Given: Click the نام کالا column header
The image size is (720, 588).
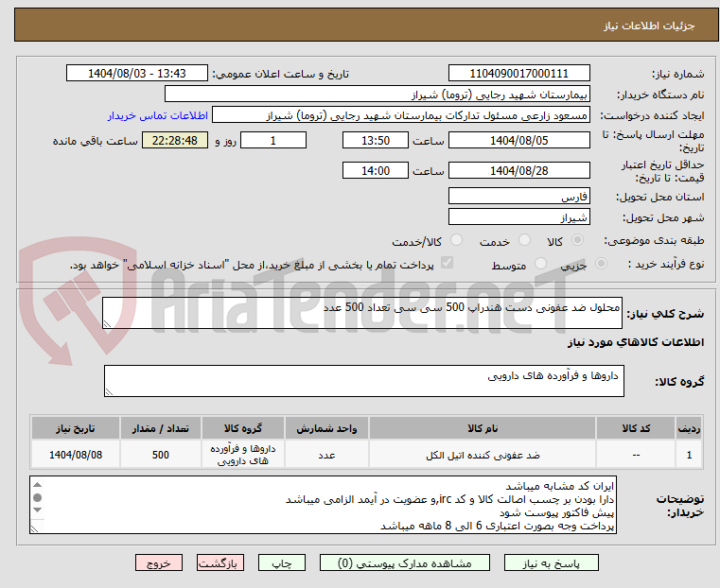Looking at the screenshot, I should [483, 428].
